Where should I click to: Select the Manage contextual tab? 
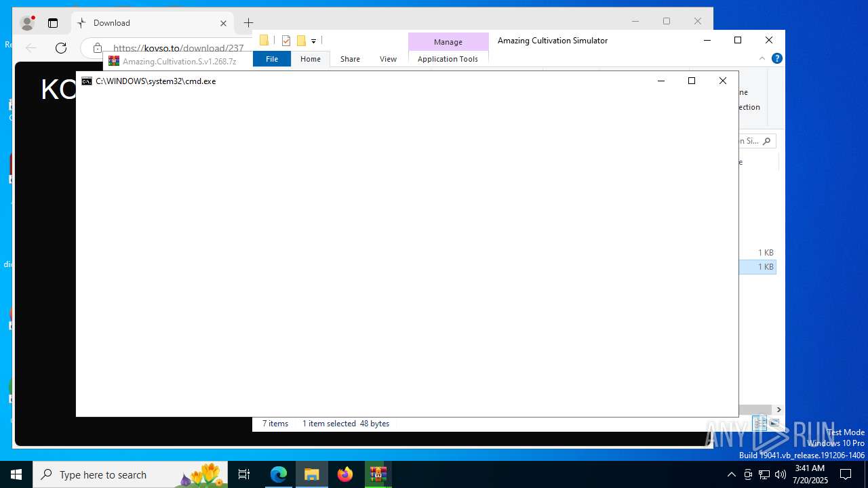pyautogui.click(x=448, y=42)
